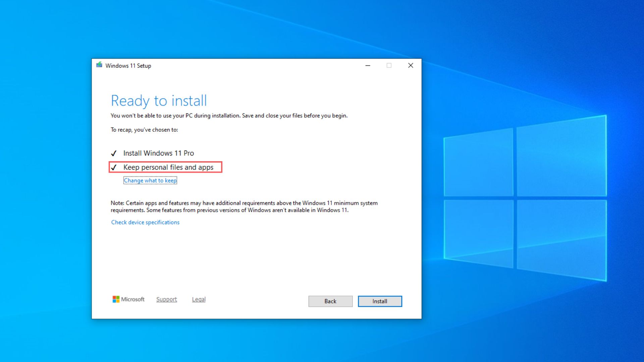The image size is (644, 362).
Task: Click the Install button
Action: (379, 301)
